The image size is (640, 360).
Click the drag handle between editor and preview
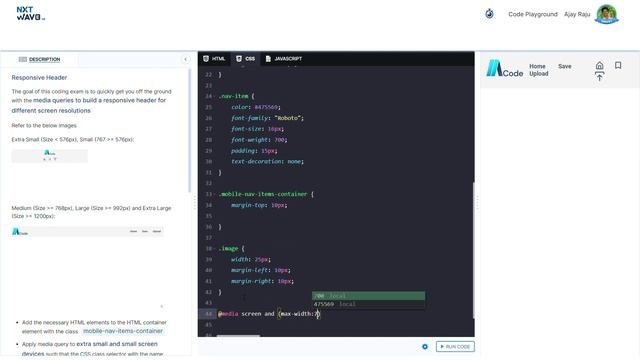pos(477,202)
